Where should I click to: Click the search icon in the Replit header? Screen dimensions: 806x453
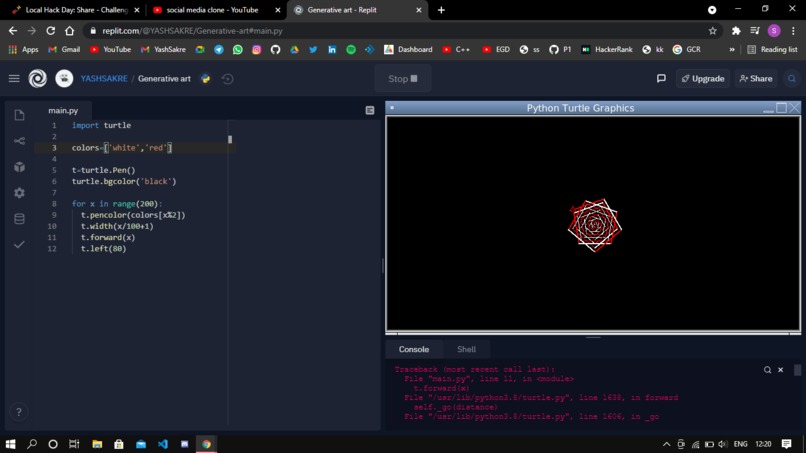[792, 79]
